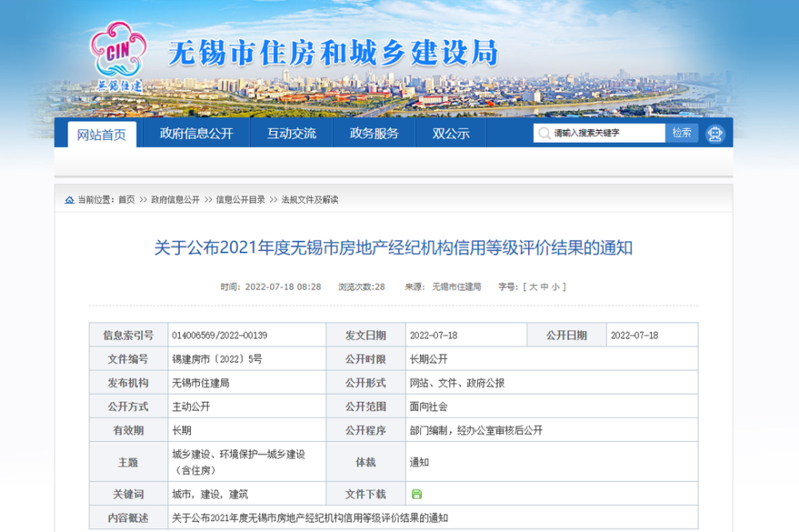Go to 首页 in breadcrumb
799x532 pixels.
[x=126, y=200]
